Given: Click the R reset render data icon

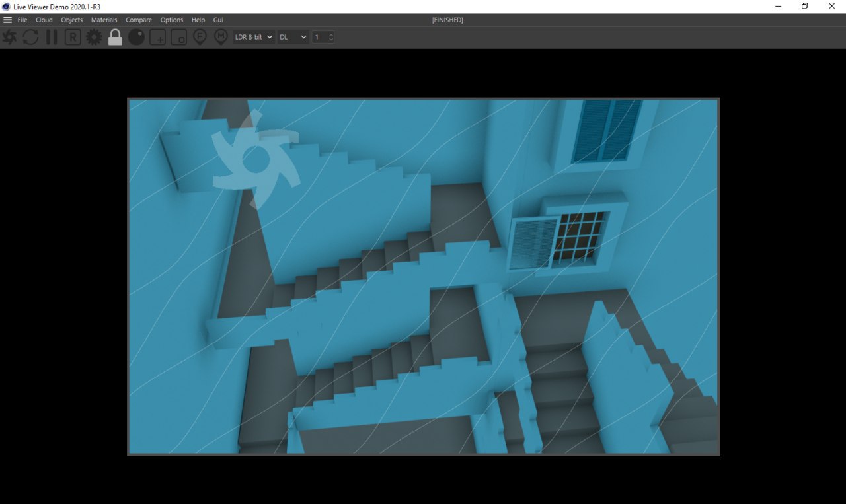Looking at the screenshot, I should (x=73, y=37).
